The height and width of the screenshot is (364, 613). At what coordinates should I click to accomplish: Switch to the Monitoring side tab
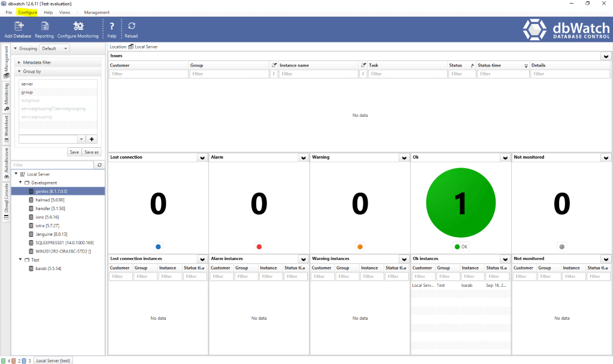click(x=6, y=96)
